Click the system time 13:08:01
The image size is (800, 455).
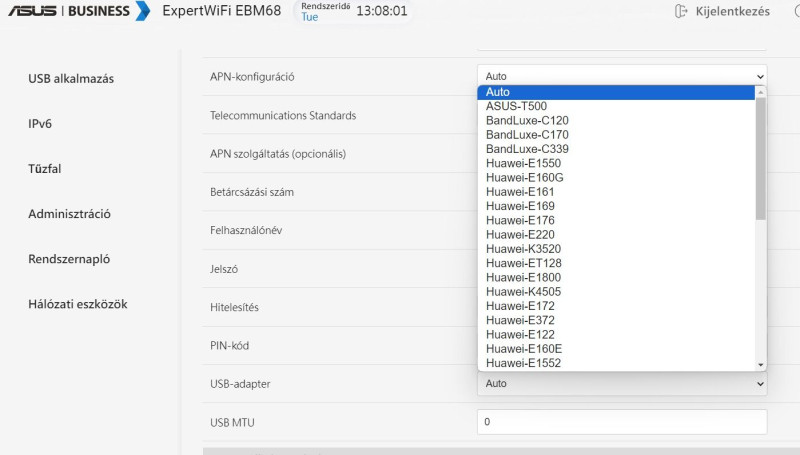[x=382, y=11]
